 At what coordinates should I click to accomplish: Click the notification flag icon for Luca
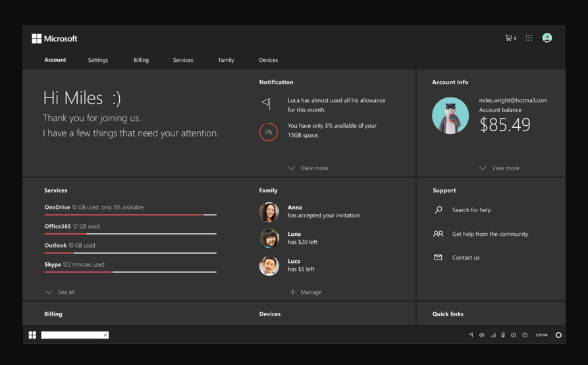point(266,103)
